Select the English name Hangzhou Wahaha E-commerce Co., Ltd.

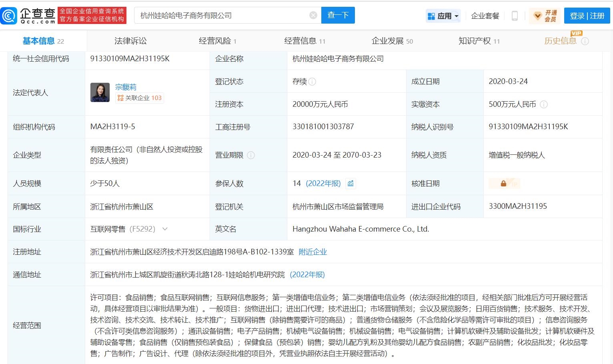361,229
